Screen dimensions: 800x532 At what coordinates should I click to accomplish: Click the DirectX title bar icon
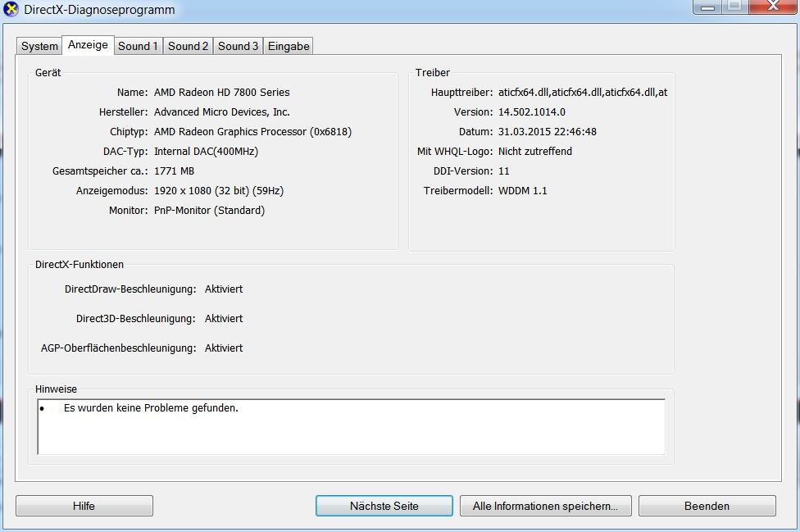pos(11,9)
